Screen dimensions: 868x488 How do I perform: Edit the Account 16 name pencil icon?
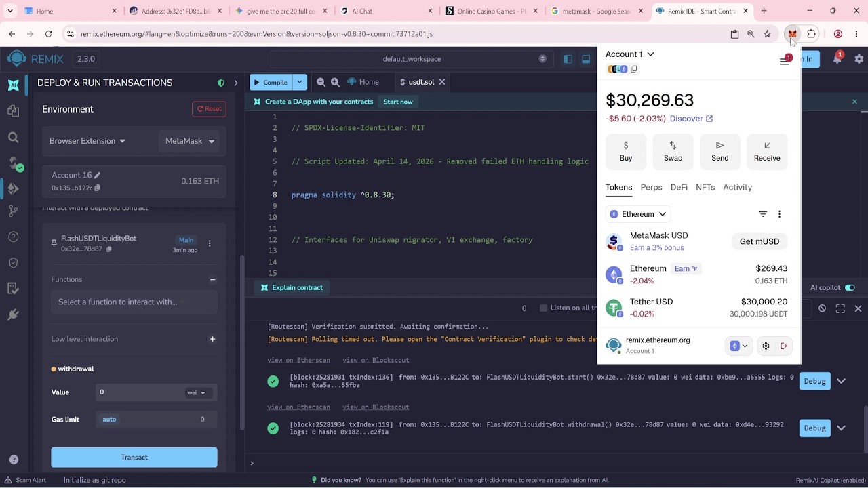(97, 175)
